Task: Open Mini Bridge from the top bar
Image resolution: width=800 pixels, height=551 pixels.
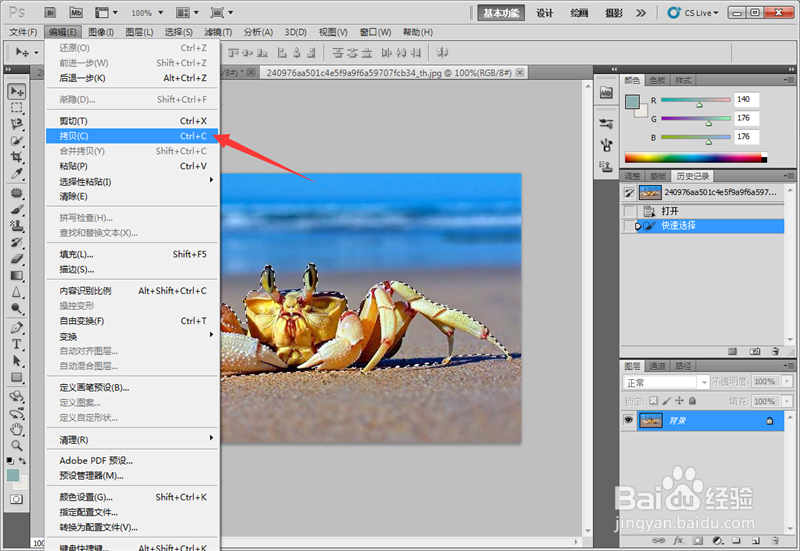Action: coord(76,13)
